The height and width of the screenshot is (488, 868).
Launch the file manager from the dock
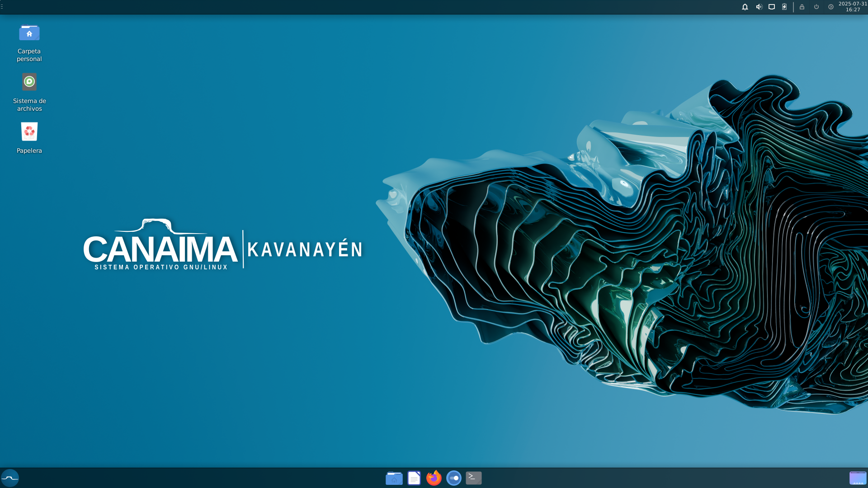(x=394, y=478)
